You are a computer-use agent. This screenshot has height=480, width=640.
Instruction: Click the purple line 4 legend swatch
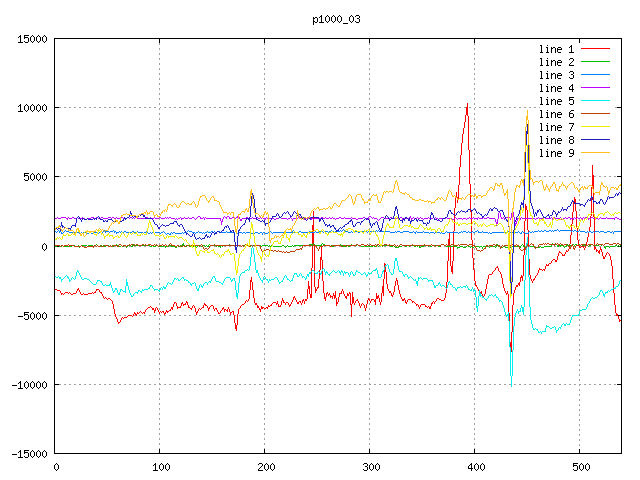pyautogui.click(x=596, y=88)
